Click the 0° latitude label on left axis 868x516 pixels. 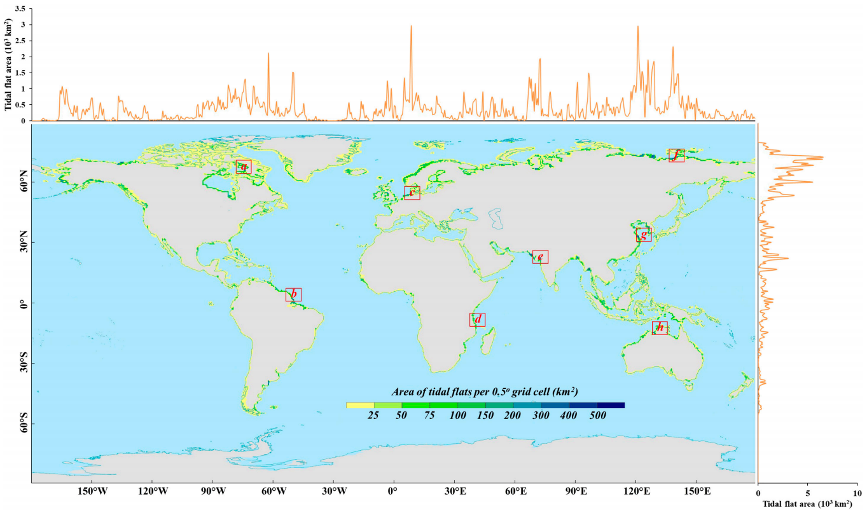pyautogui.click(x=20, y=304)
